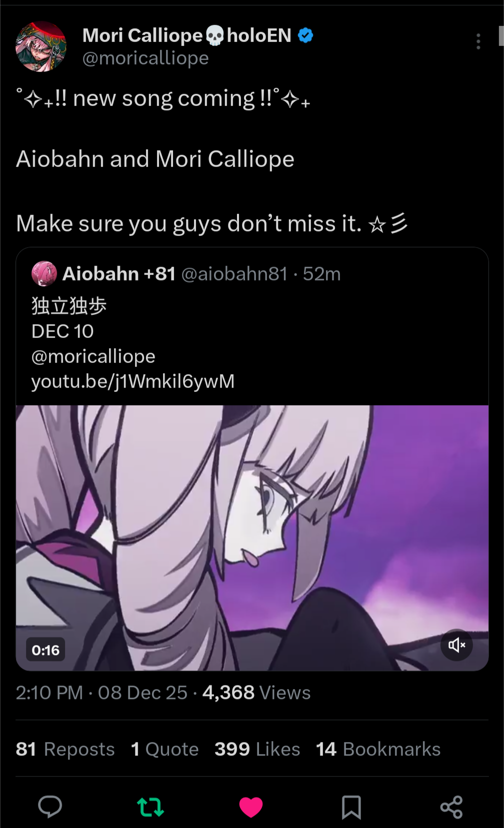View the 399 Likes list
Screen dimensions: 504x828
[x=257, y=749]
